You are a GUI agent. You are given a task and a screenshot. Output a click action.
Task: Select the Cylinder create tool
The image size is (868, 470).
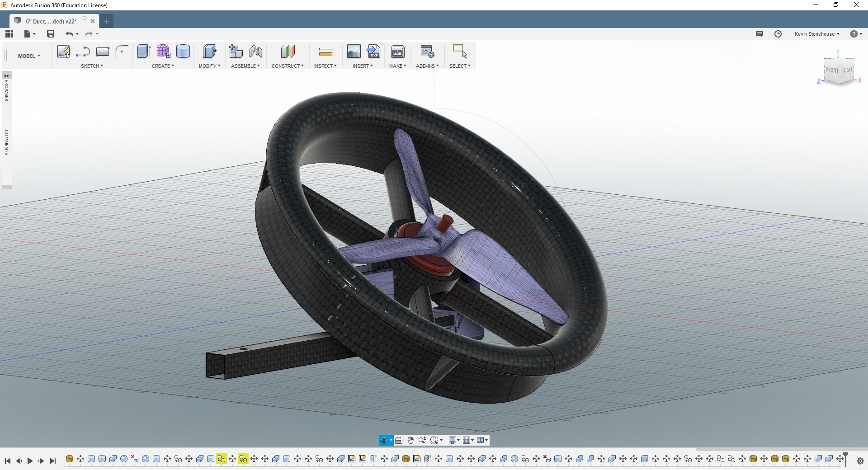click(183, 52)
